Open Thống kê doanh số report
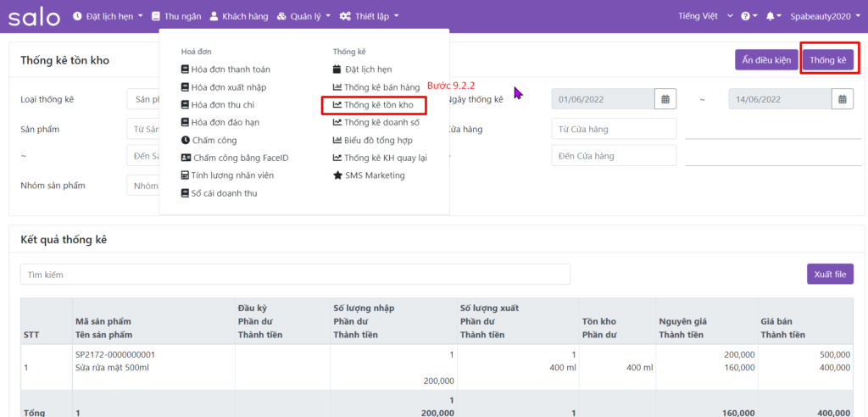This screenshot has height=417, width=868. 376,122
